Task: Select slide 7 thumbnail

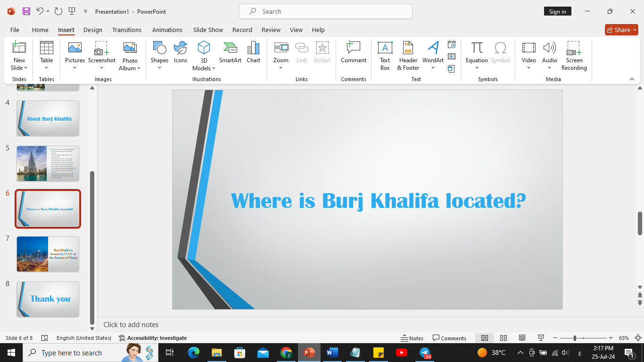Action: point(48,254)
